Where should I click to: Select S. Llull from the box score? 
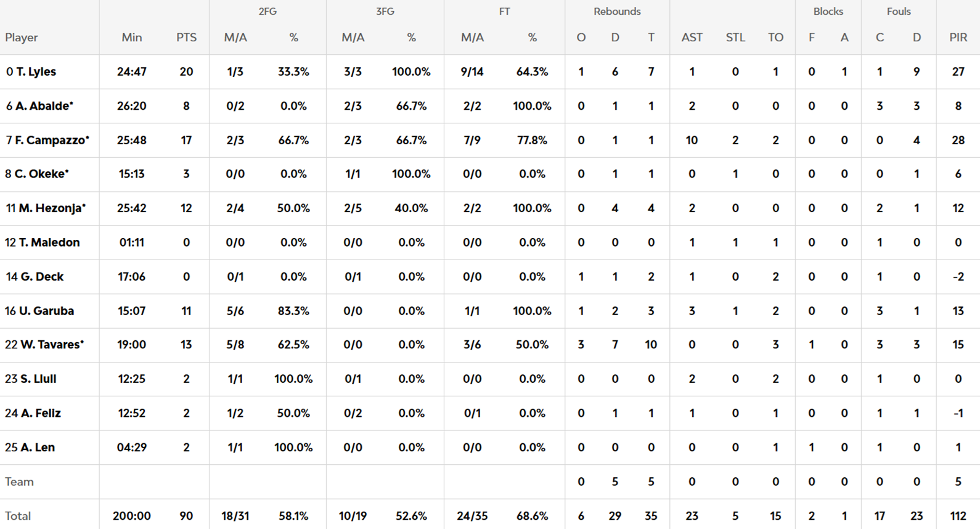[38, 379]
